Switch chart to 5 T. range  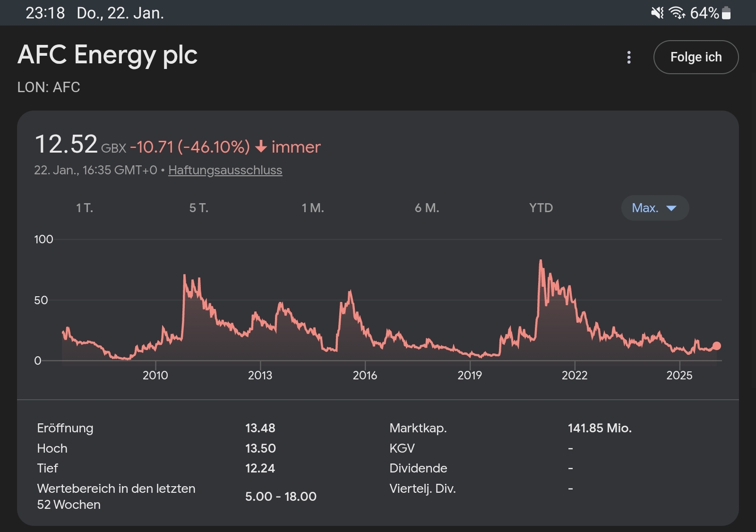click(199, 208)
